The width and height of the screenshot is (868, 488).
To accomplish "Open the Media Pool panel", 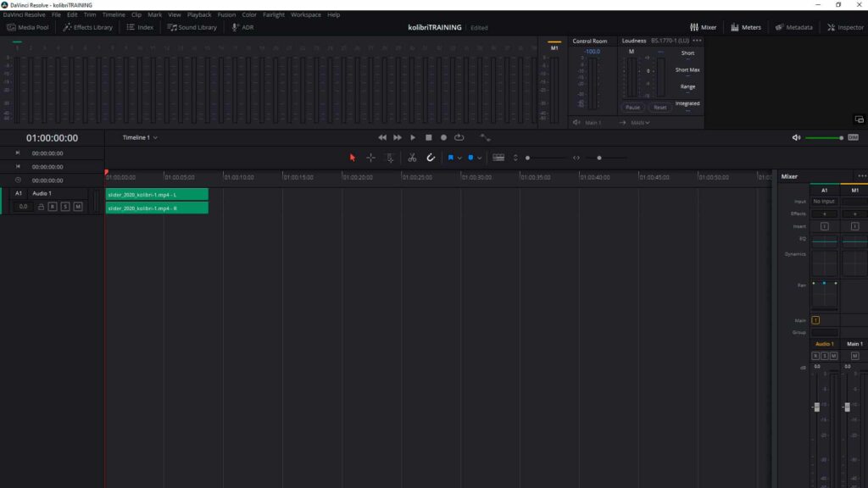I will click(28, 27).
